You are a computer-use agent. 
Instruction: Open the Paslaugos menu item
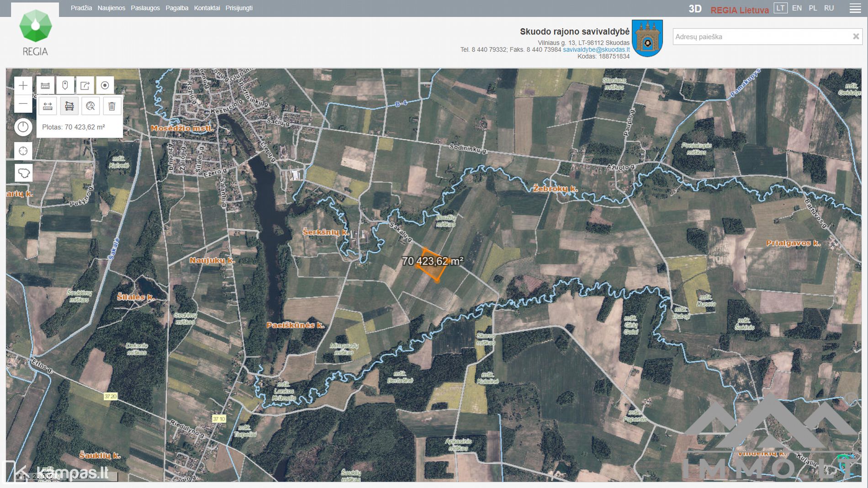coord(145,8)
